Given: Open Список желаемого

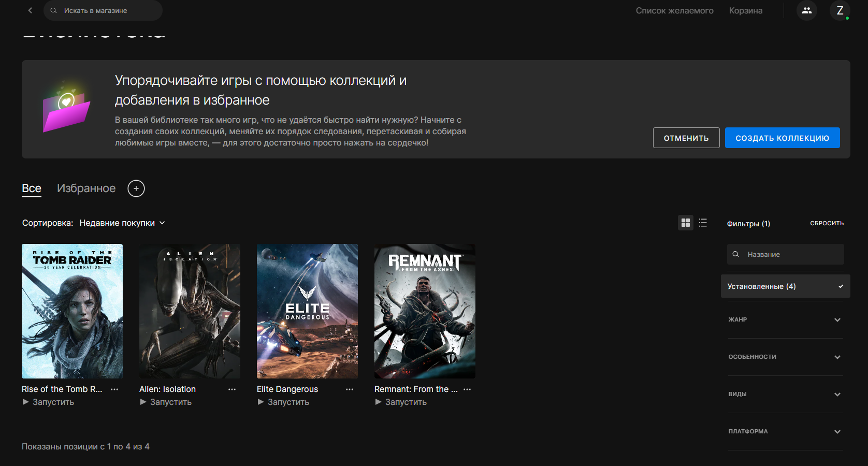Looking at the screenshot, I should (x=674, y=10).
